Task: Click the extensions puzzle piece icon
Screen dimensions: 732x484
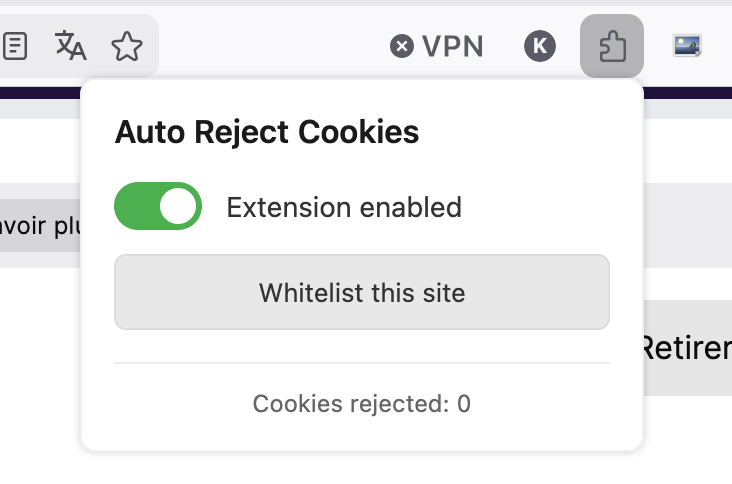Action: tap(610, 45)
